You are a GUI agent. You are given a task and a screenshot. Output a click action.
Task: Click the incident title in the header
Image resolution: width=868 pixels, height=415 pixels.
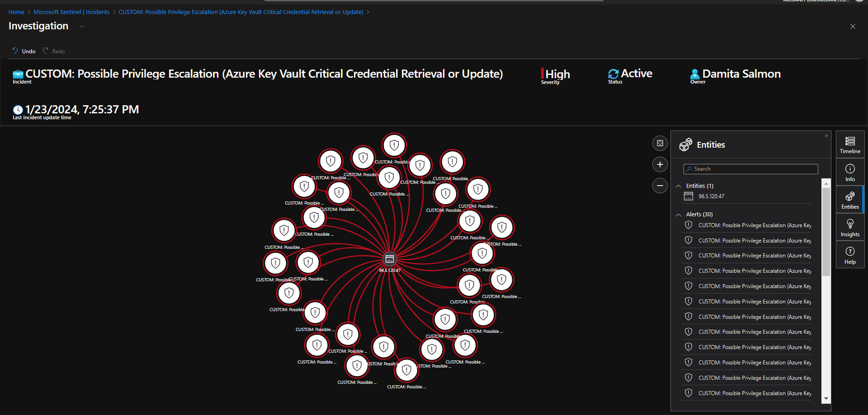(x=264, y=74)
